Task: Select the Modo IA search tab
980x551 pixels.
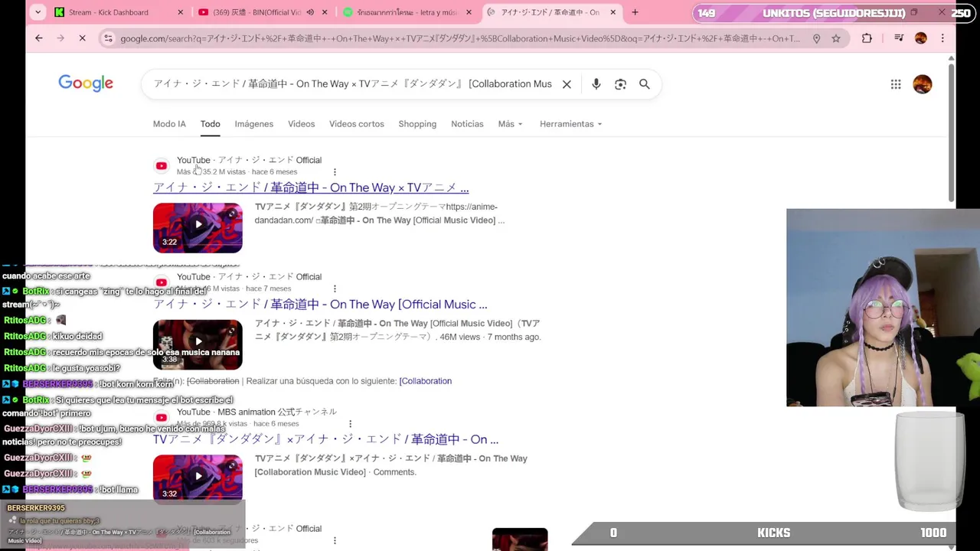Action: point(169,124)
